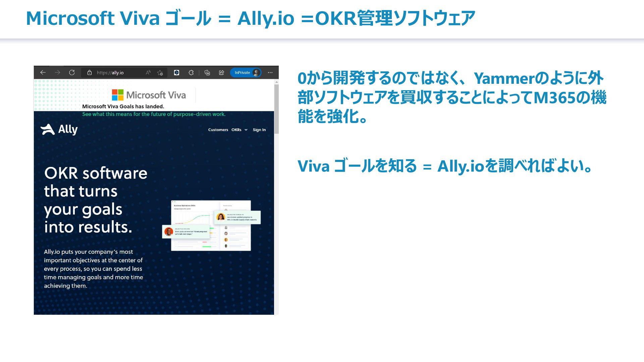Open the Collections icon
Image resolution: width=644 pixels, height=362 pixels.
[207, 72]
